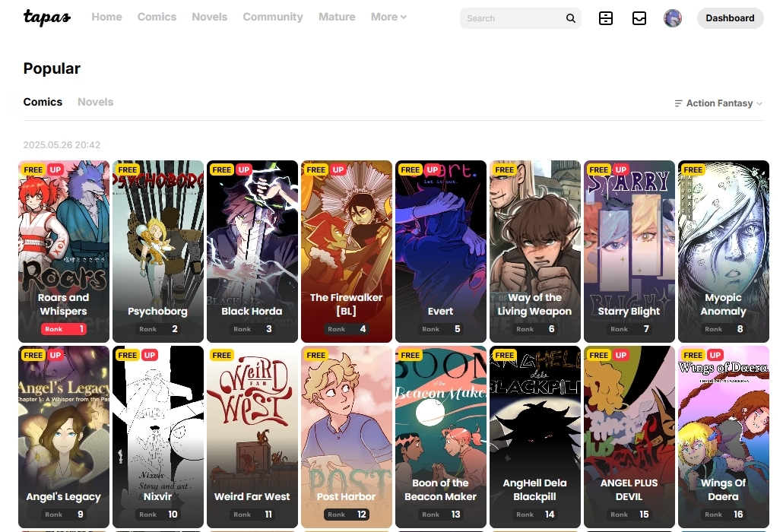Expand the Action Fantasy genre dropdown
The height and width of the screenshot is (532, 783).
719,103
